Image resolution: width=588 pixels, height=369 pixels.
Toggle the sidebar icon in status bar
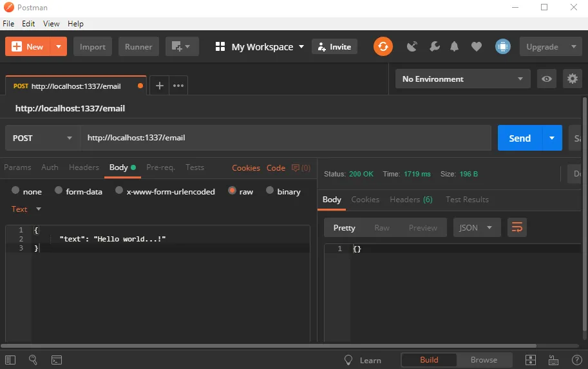(x=10, y=360)
